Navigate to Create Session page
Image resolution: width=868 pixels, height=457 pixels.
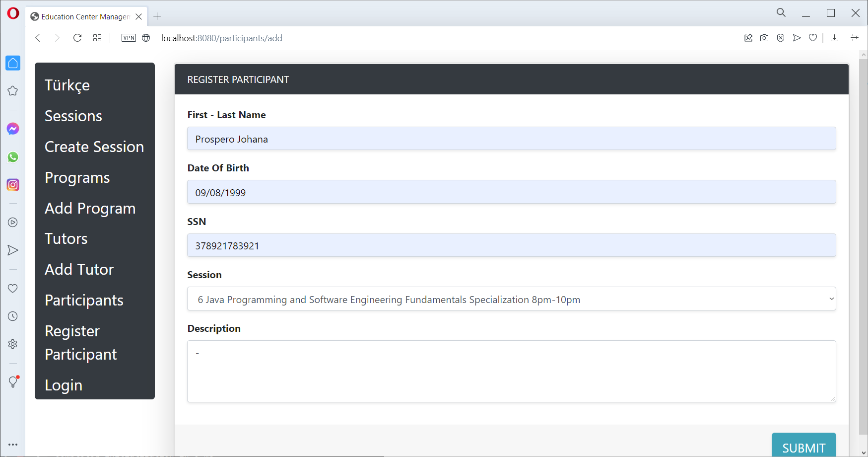(x=94, y=147)
